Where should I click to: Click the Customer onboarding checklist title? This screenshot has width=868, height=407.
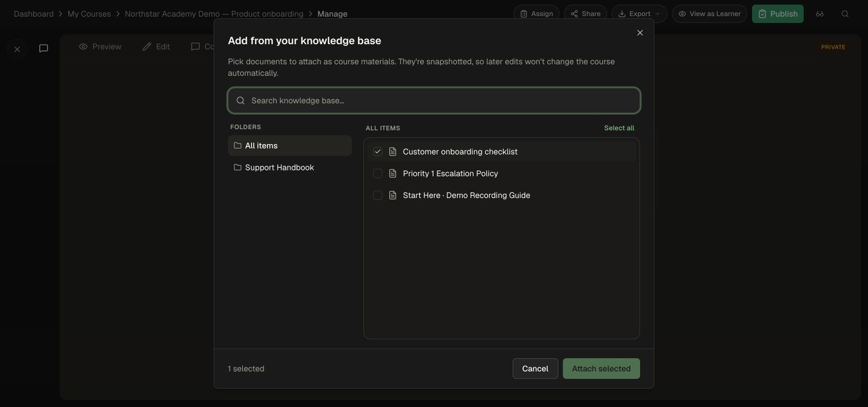click(460, 152)
